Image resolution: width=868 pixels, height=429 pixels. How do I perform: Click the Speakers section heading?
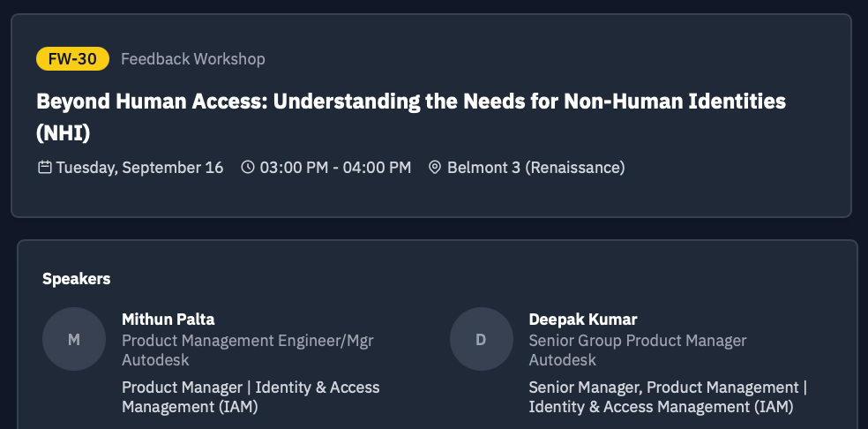click(x=76, y=279)
